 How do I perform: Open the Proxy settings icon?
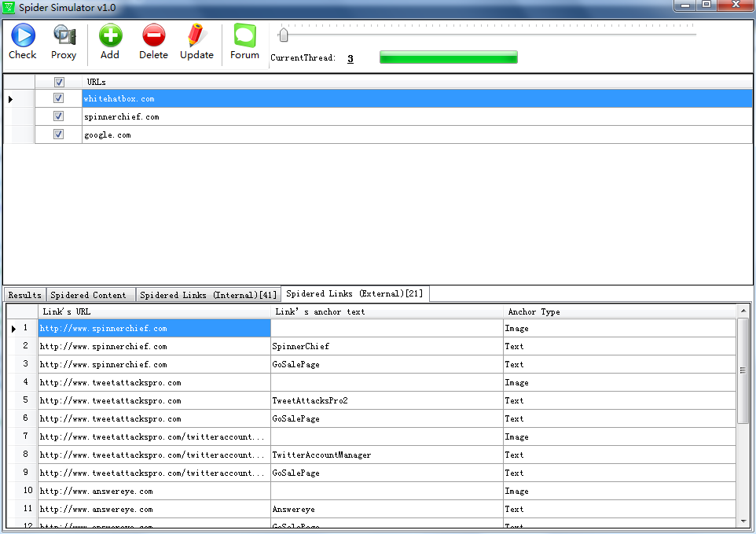point(64,36)
